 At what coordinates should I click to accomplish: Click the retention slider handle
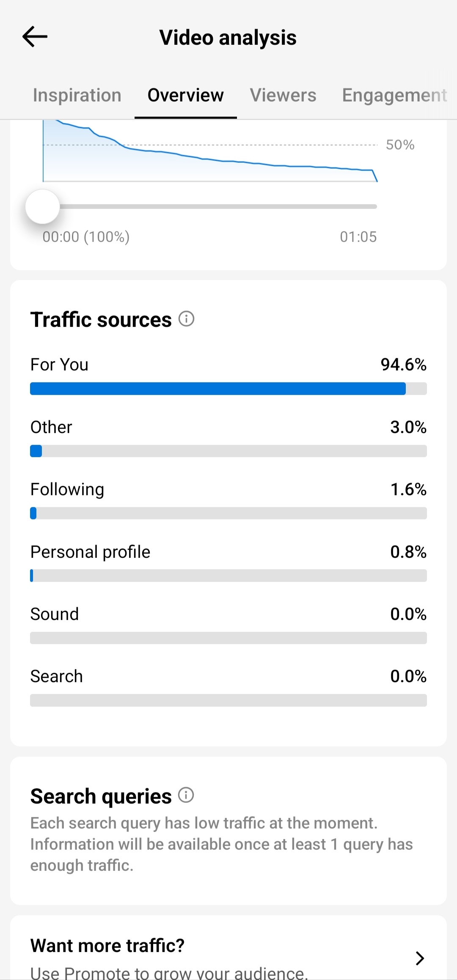[42, 206]
